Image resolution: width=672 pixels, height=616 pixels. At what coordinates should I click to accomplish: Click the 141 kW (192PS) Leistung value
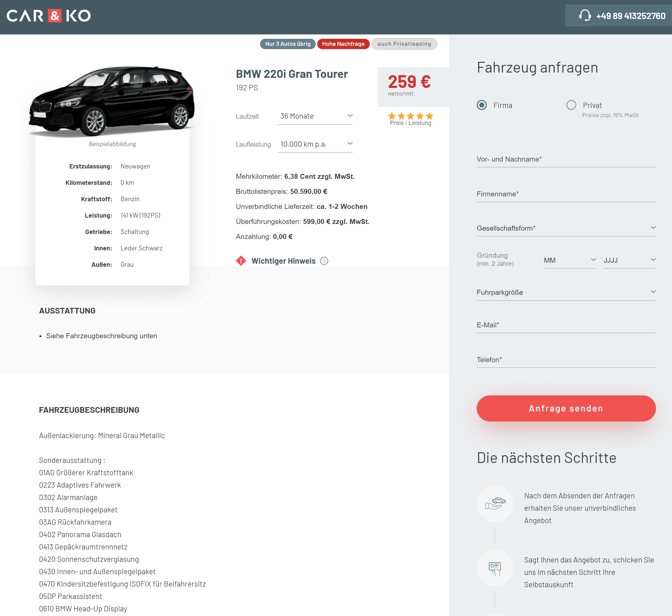tap(140, 216)
